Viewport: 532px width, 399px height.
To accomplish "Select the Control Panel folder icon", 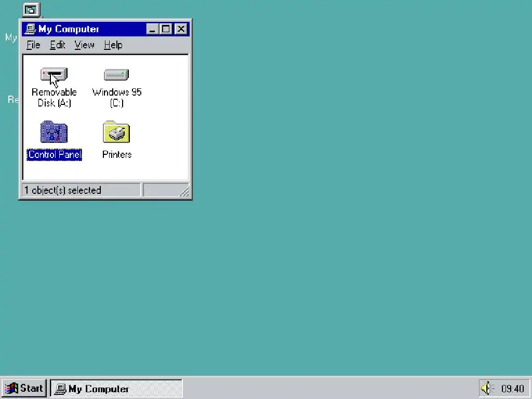I will 54,131.
